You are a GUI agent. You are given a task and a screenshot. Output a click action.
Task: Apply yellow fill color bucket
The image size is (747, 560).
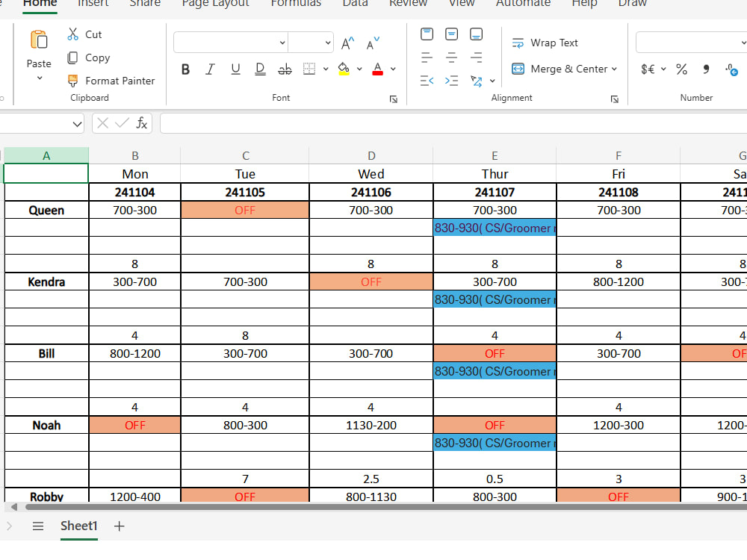point(344,69)
